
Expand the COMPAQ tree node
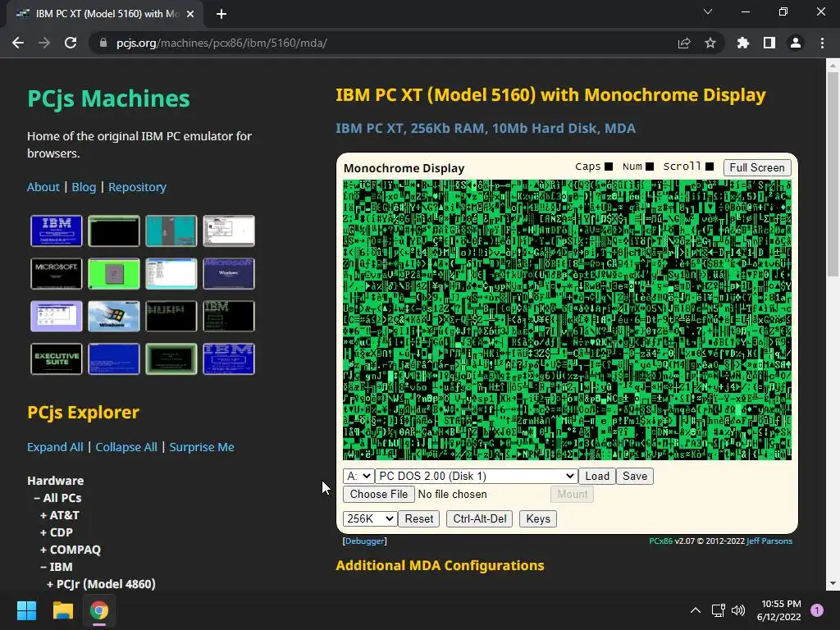(71, 549)
